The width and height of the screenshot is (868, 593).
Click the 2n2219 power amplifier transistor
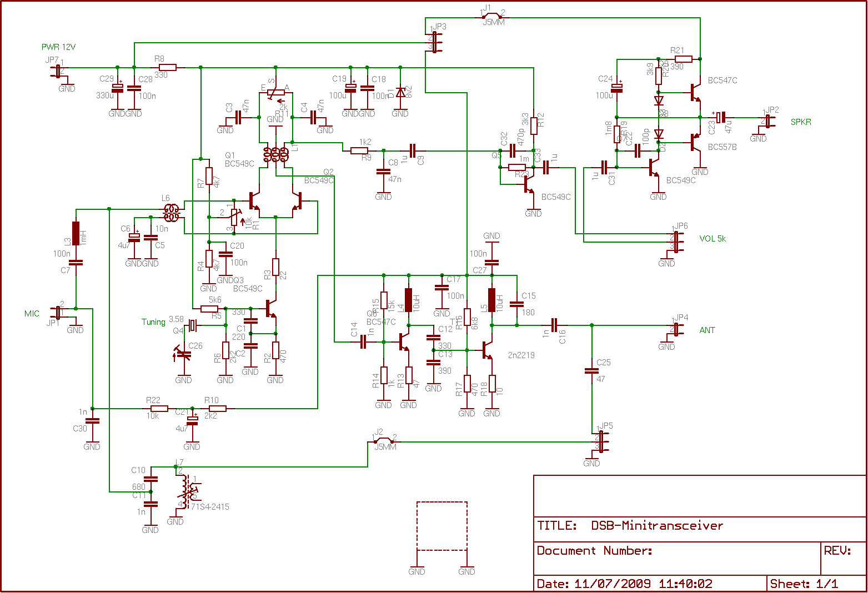pyautogui.click(x=488, y=350)
